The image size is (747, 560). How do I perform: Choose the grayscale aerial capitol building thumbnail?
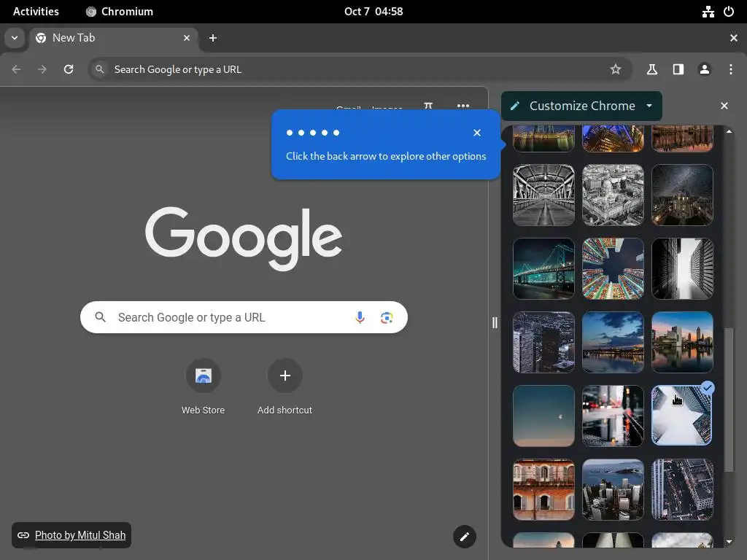tap(613, 195)
